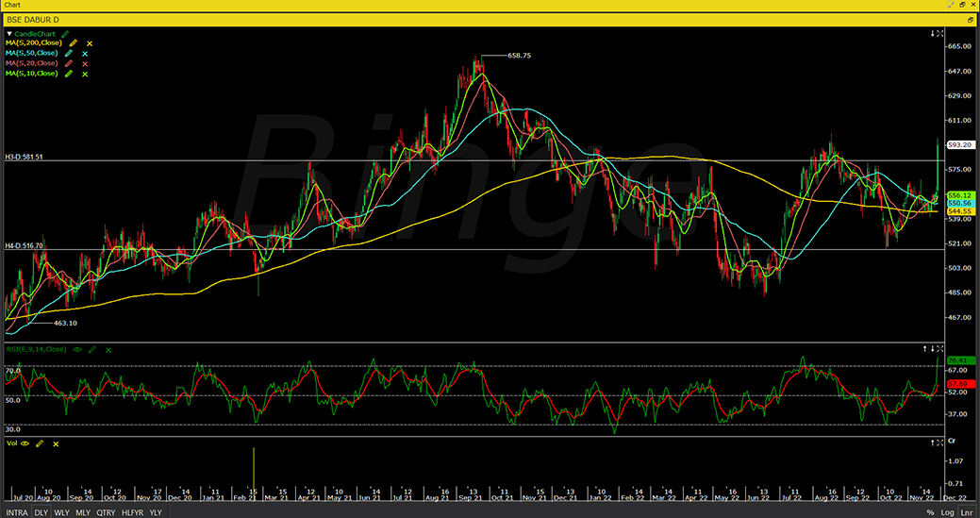
Task: Switch to DLY timeframe tab
Action: (x=41, y=512)
